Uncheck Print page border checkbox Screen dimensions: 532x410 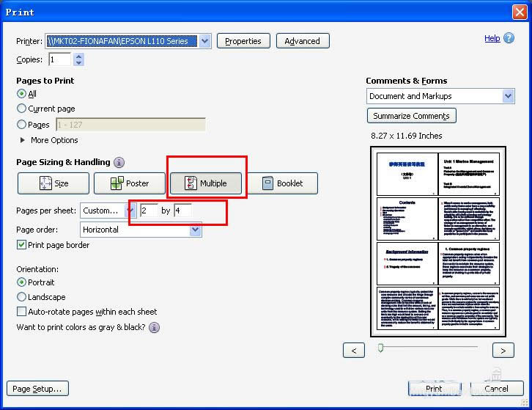click(22, 245)
